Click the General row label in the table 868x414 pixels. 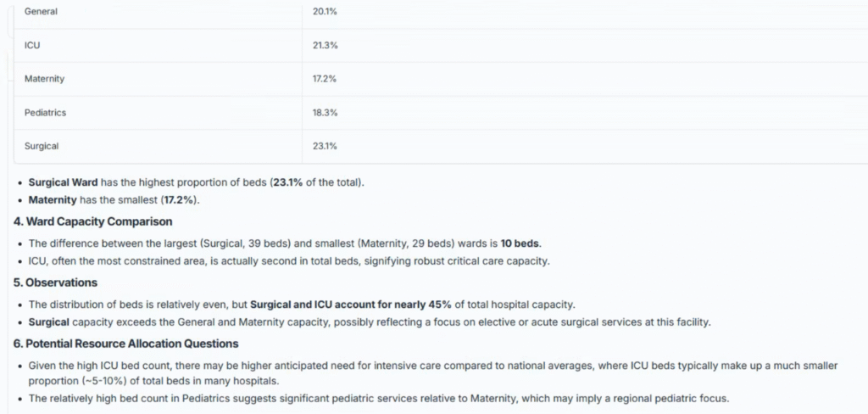tap(42, 11)
